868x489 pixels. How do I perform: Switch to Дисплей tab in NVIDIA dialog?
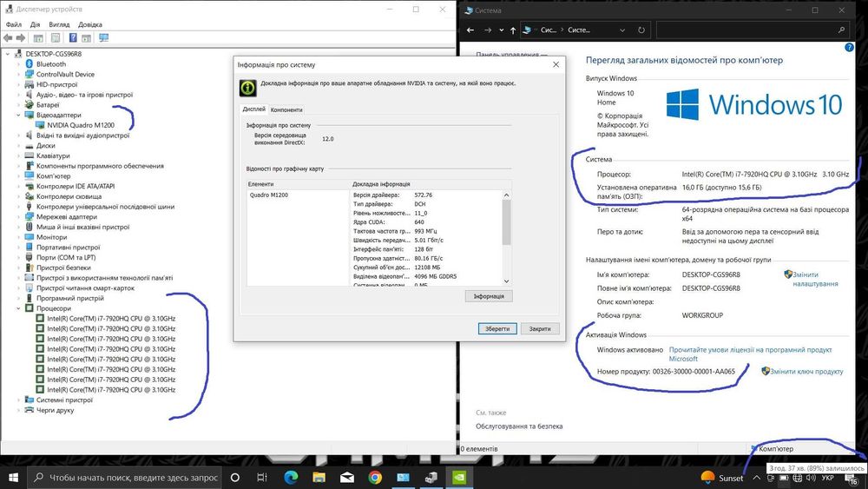pos(254,109)
